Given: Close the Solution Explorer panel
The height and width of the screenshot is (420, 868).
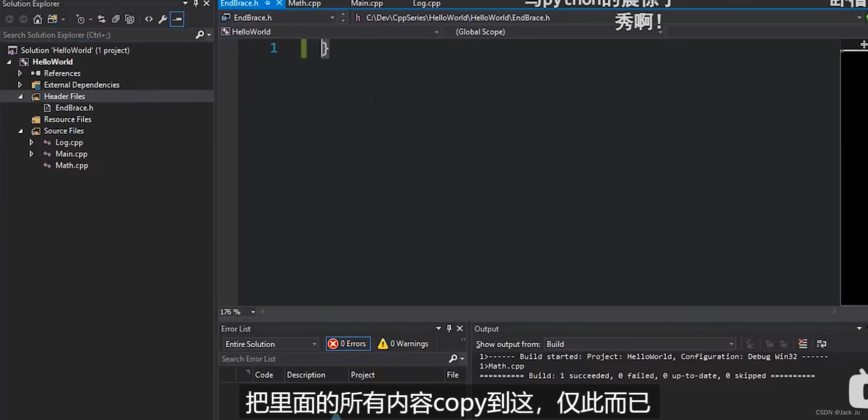Looking at the screenshot, I should click(x=207, y=3).
